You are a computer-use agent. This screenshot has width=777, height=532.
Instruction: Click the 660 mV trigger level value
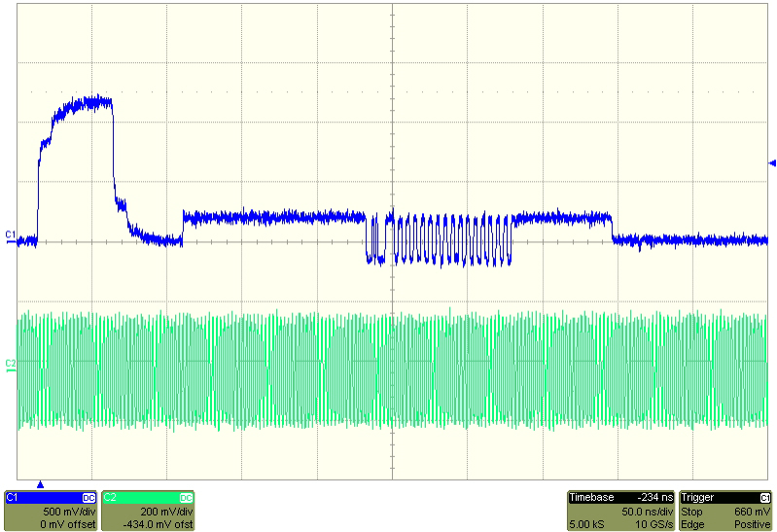click(756, 511)
